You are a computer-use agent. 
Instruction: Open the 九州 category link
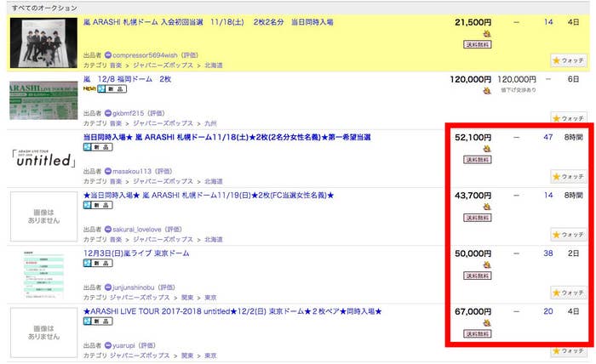point(210,123)
